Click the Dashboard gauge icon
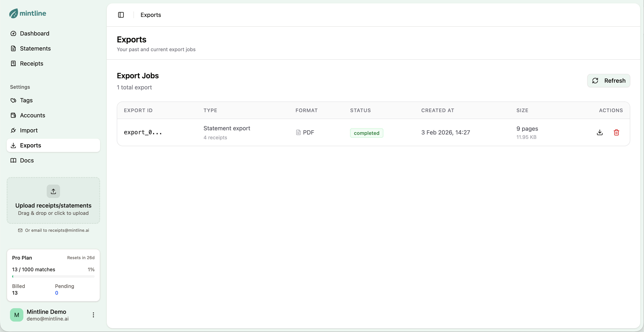Image resolution: width=644 pixels, height=332 pixels. 14,34
